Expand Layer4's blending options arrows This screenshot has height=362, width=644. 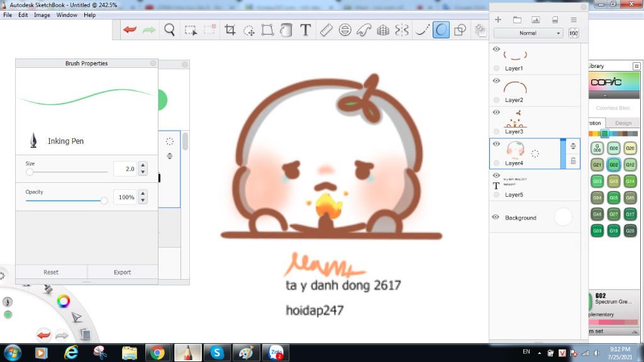pos(572,146)
